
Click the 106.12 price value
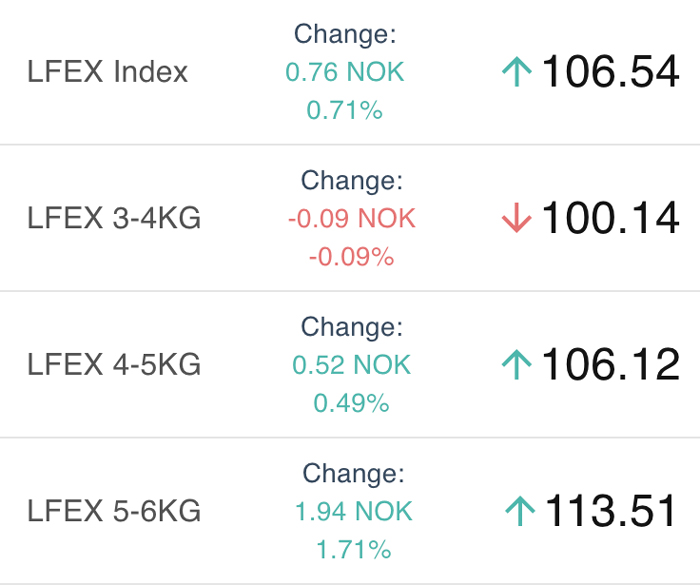[610, 365]
